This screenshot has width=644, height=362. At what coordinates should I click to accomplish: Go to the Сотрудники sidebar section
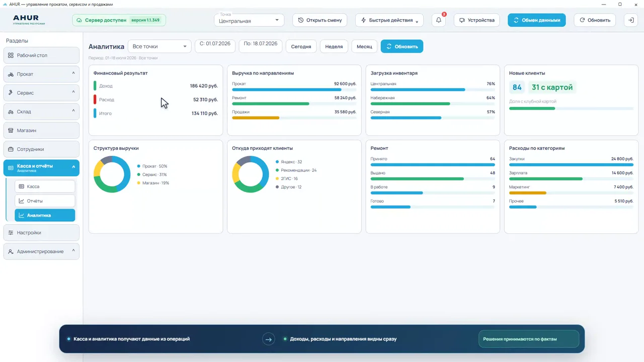coord(41,149)
